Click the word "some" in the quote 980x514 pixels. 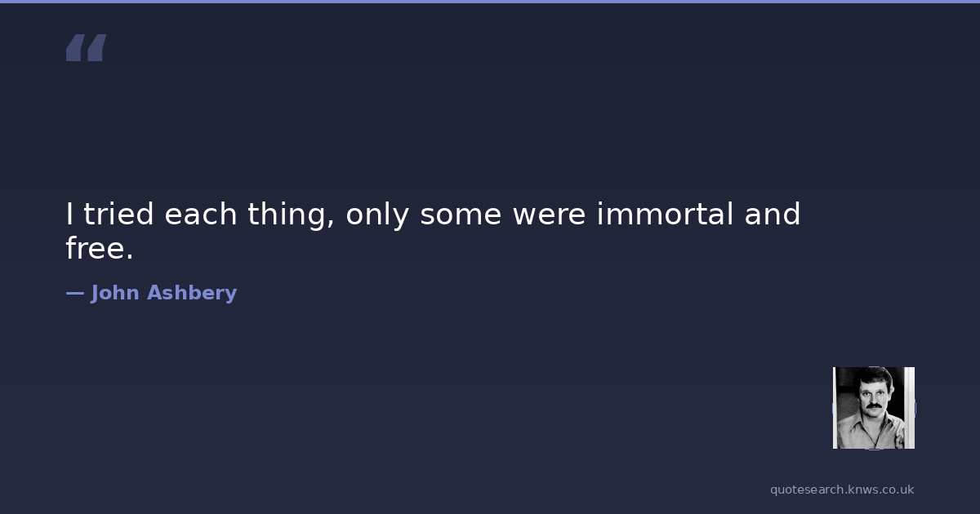tap(461, 215)
